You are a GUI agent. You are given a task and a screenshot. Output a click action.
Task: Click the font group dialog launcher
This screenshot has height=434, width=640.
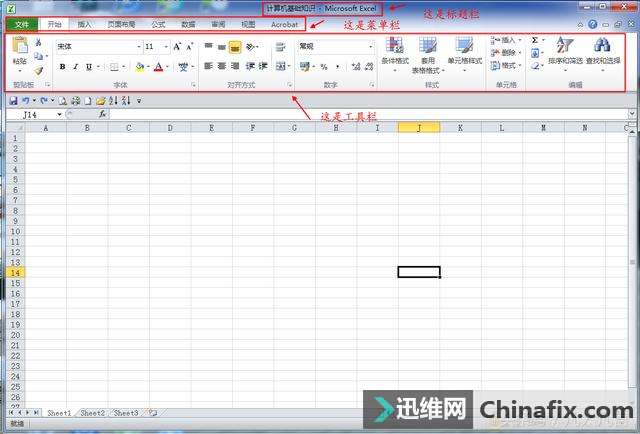pos(193,85)
